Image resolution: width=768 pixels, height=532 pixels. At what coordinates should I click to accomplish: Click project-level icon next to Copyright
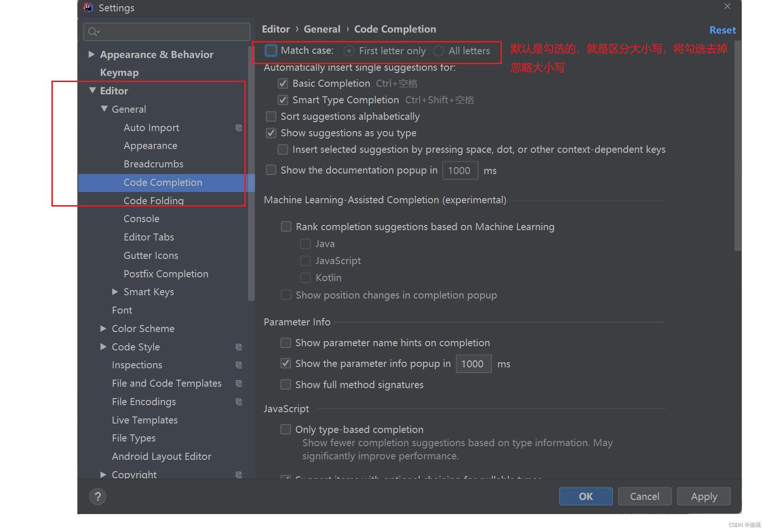(239, 474)
